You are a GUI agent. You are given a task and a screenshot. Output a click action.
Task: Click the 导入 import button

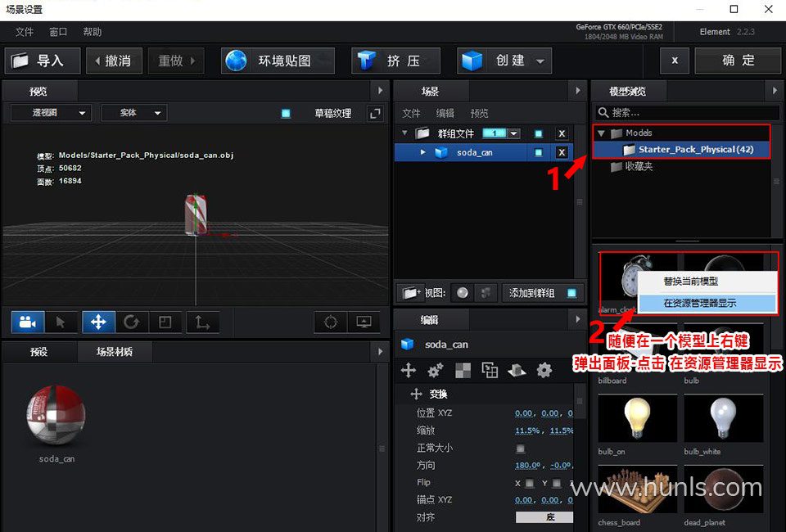(x=43, y=61)
